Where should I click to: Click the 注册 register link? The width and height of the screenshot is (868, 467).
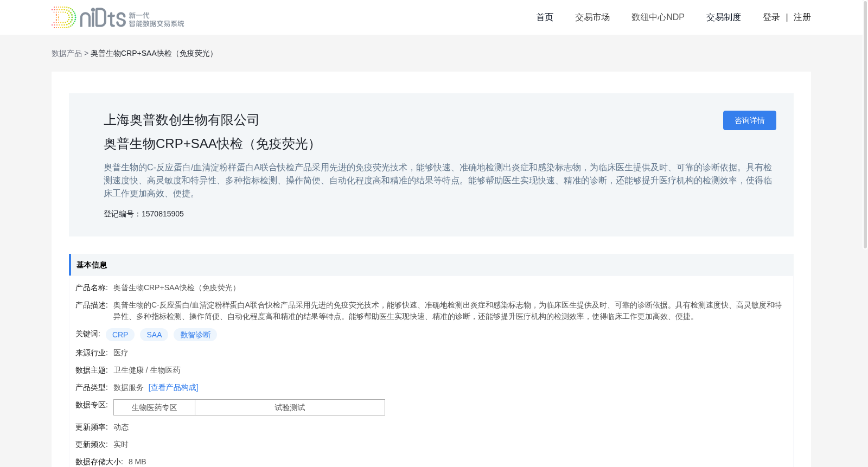tap(802, 17)
